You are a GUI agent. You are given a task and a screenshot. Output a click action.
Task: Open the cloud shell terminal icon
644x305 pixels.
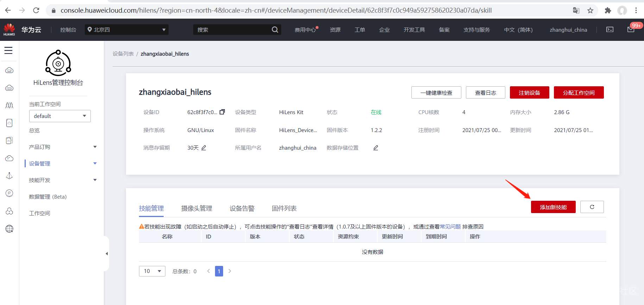(610, 30)
